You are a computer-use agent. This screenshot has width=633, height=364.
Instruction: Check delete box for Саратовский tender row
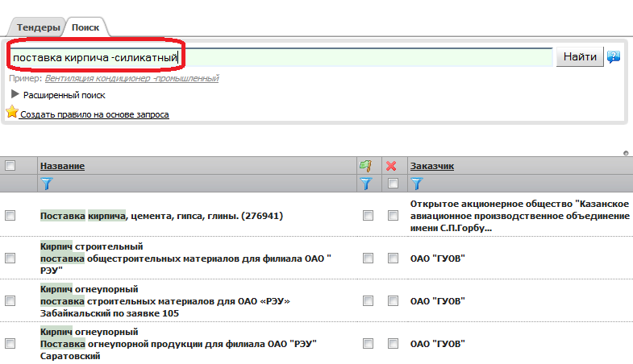coord(393,344)
